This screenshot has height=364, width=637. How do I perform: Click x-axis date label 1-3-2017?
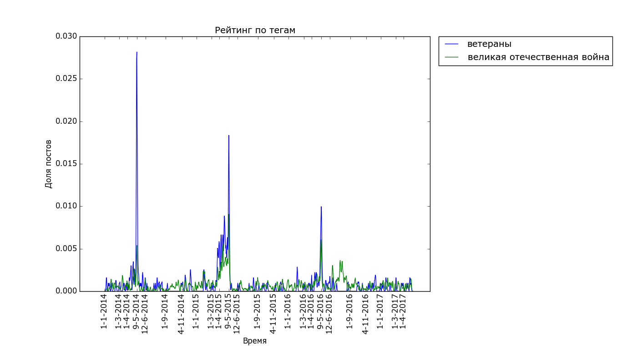(x=395, y=312)
